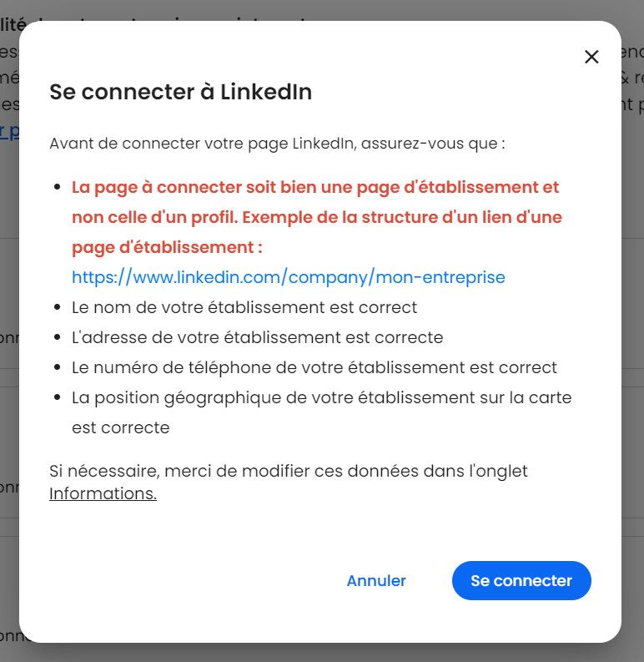Click the 'Le nom de votre établissement' item
The height and width of the screenshot is (662, 644).
[x=244, y=307]
